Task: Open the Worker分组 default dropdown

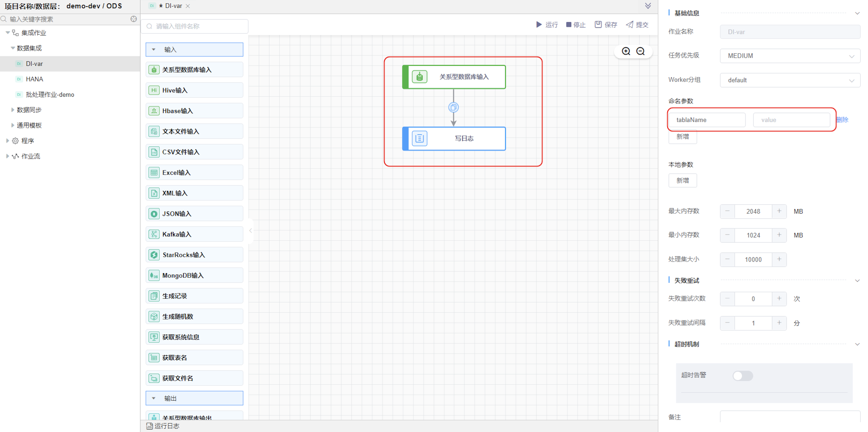Action: [789, 80]
